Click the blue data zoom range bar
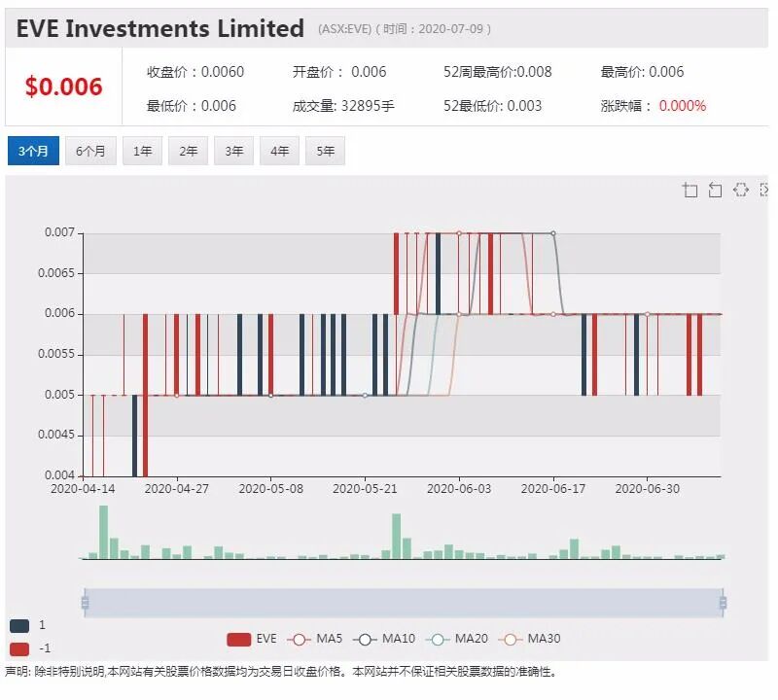778x700 pixels. click(x=404, y=603)
